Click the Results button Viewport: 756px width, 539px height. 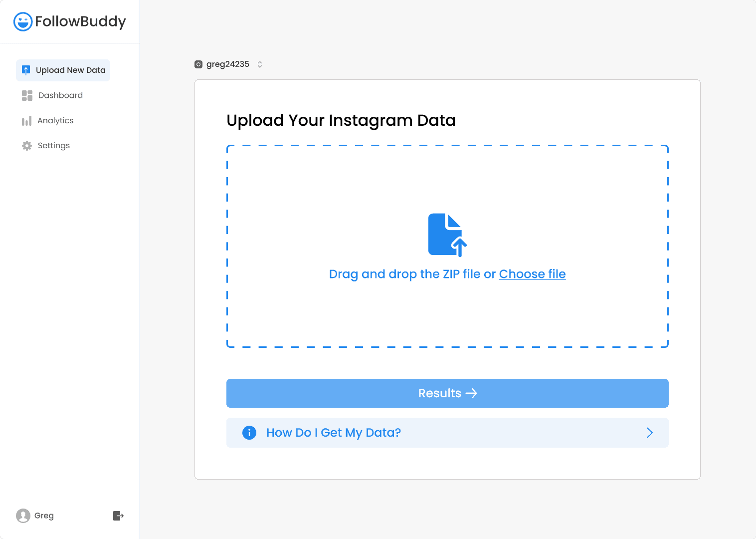447,393
